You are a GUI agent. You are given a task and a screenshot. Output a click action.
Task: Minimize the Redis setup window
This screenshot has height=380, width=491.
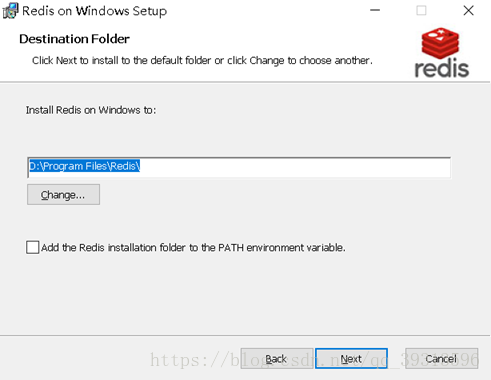click(x=375, y=10)
